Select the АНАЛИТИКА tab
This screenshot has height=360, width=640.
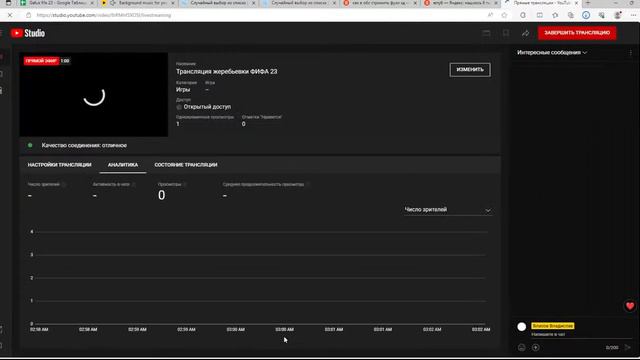[123, 165]
